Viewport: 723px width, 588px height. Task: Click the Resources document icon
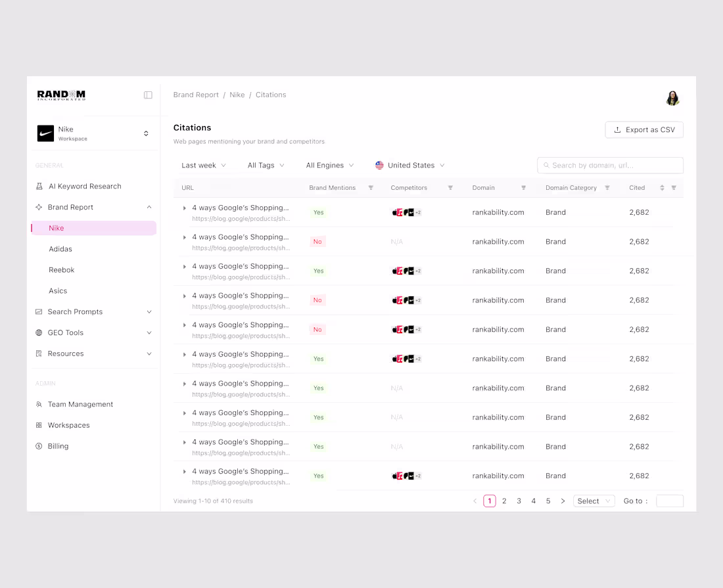39,354
